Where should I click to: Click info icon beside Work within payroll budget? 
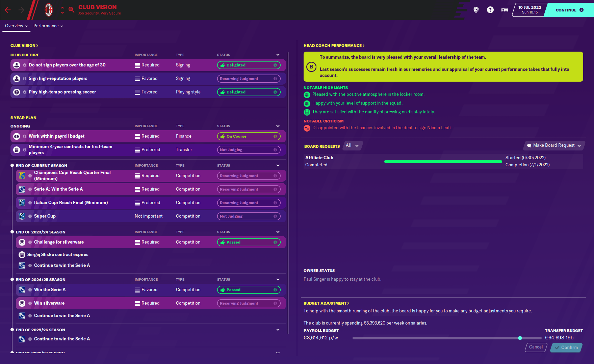(x=25, y=136)
